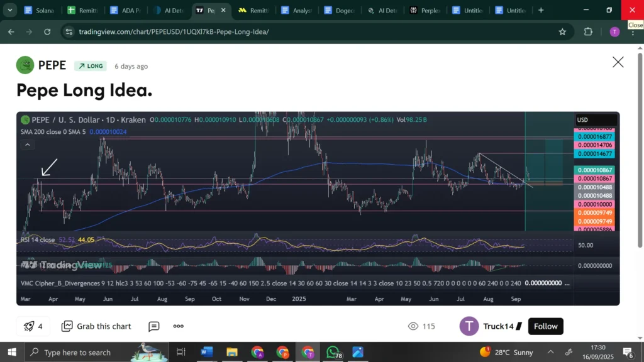Click the Pepe Long Idea headline

(84, 90)
